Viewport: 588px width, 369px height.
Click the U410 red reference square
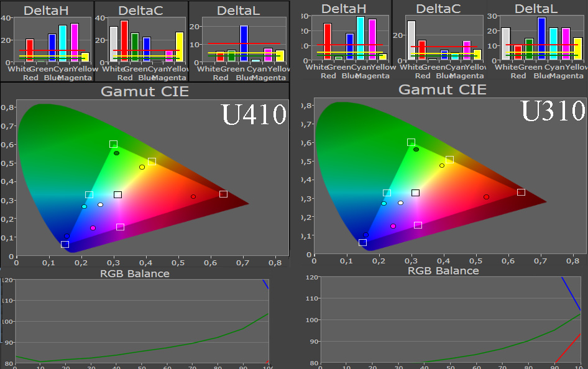click(224, 194)
